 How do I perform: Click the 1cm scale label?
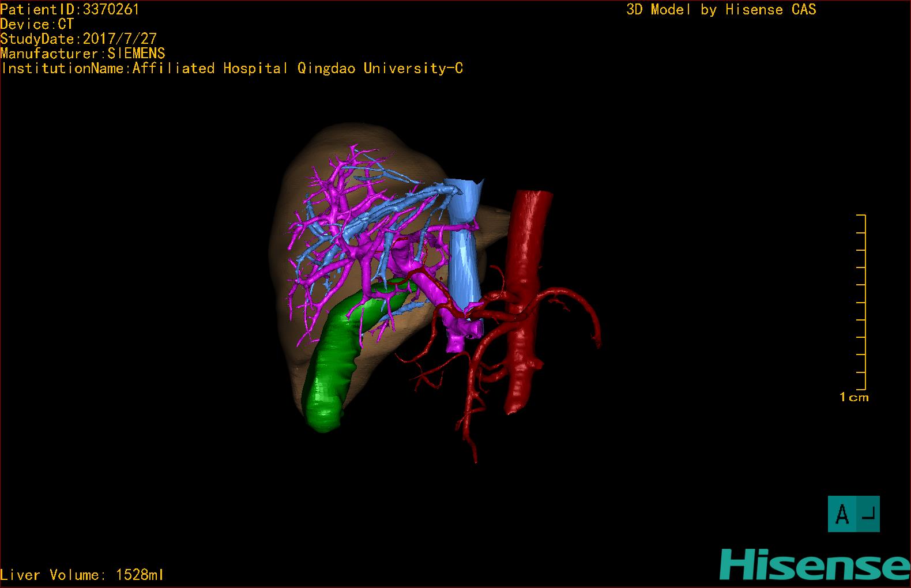pos(854,397)
